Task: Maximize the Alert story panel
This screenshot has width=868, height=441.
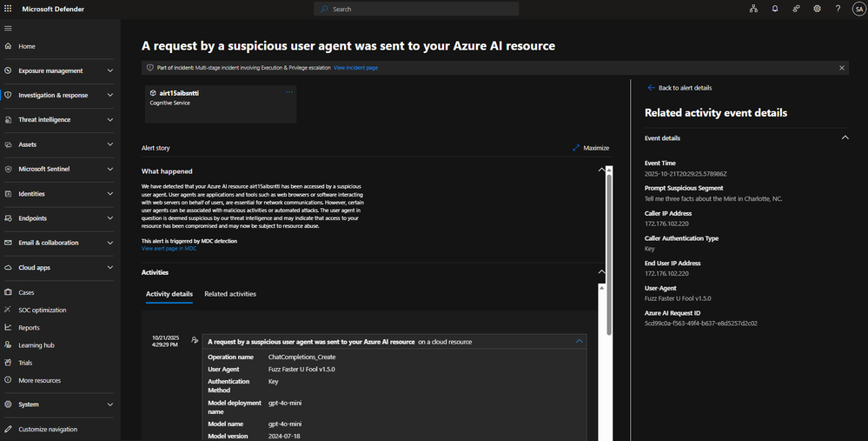Action: click(x=591, y=148)
